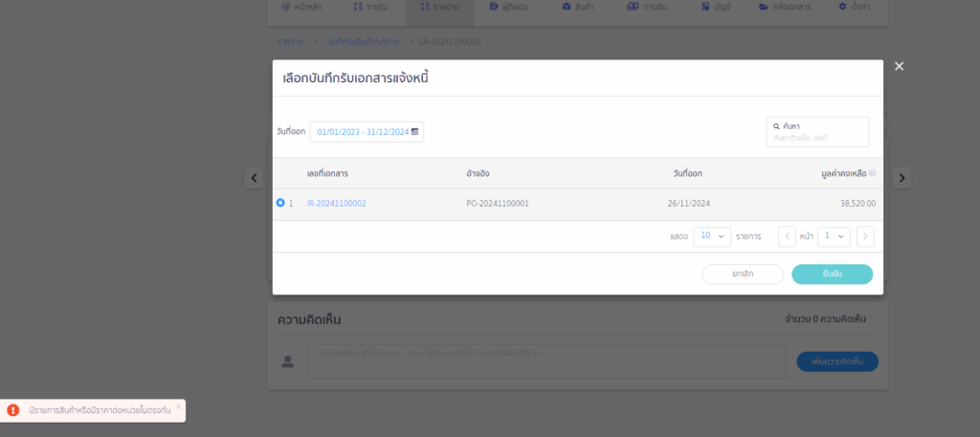Open the สินค้า products tab
Viewport: 980px width, 437px height.
pyautogui.click(x=578, y=7)
